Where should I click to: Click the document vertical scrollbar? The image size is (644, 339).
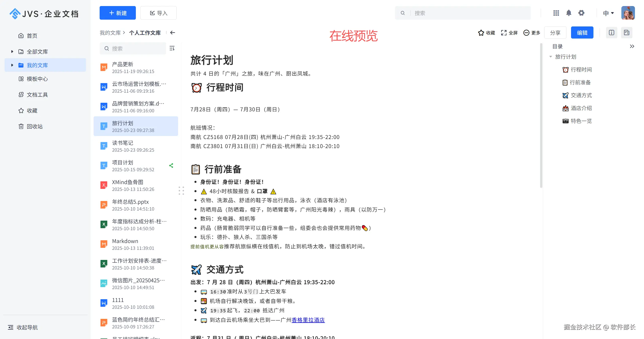tap(541, 116)
